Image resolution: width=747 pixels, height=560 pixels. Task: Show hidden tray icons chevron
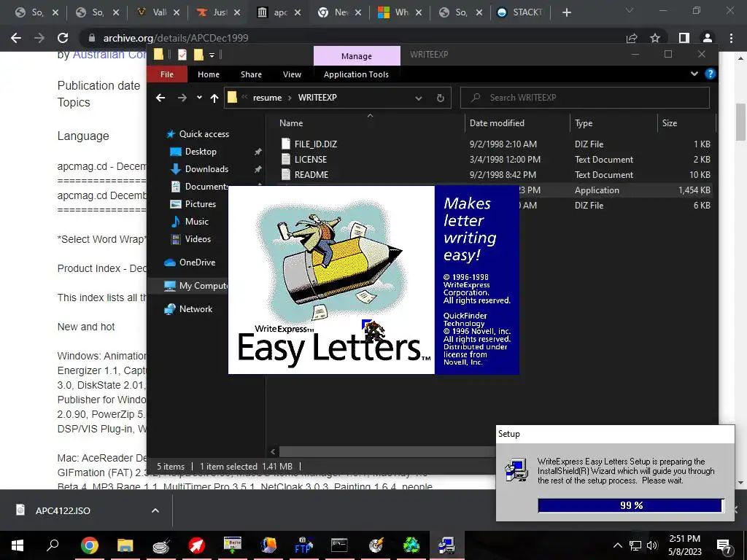point(617,545)
